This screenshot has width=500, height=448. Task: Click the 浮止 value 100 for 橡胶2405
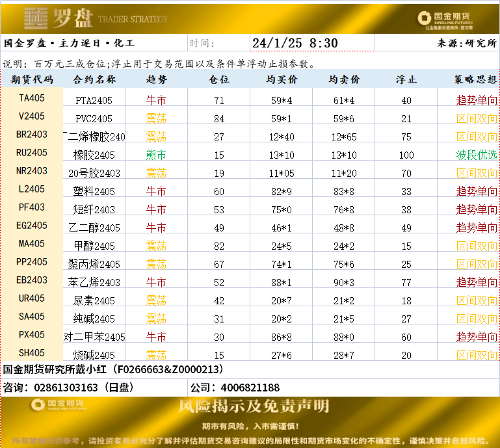pos(406,155)
